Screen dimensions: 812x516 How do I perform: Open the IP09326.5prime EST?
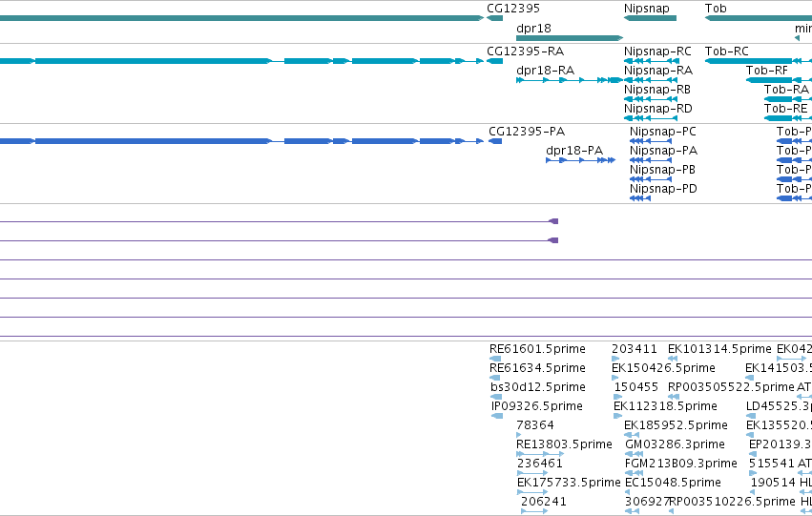(536, 406)
